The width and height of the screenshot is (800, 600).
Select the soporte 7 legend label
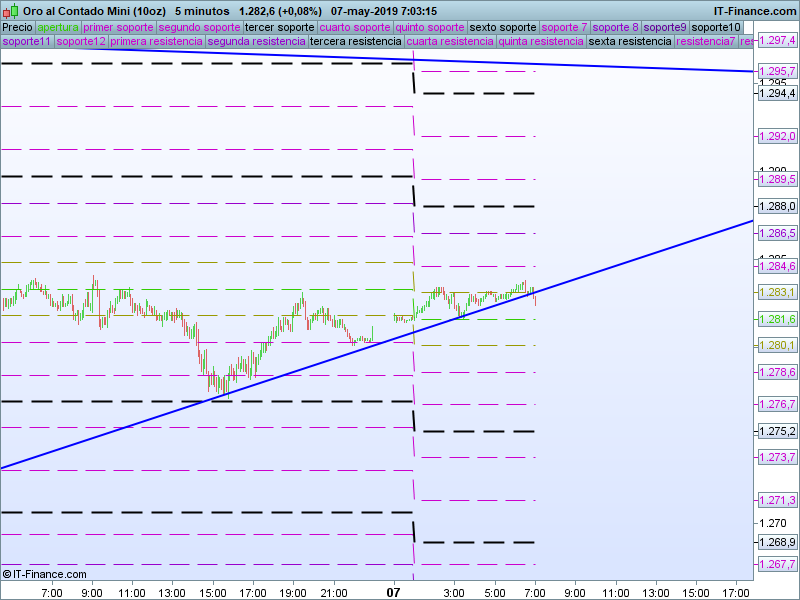pyautogui.click(x=564, y=28)
